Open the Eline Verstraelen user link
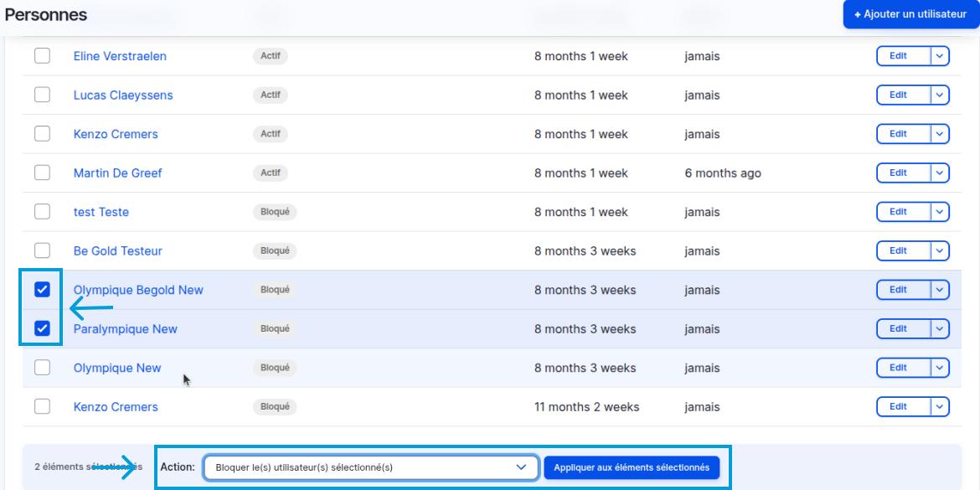980x490 pixels. tap(120, 56)
